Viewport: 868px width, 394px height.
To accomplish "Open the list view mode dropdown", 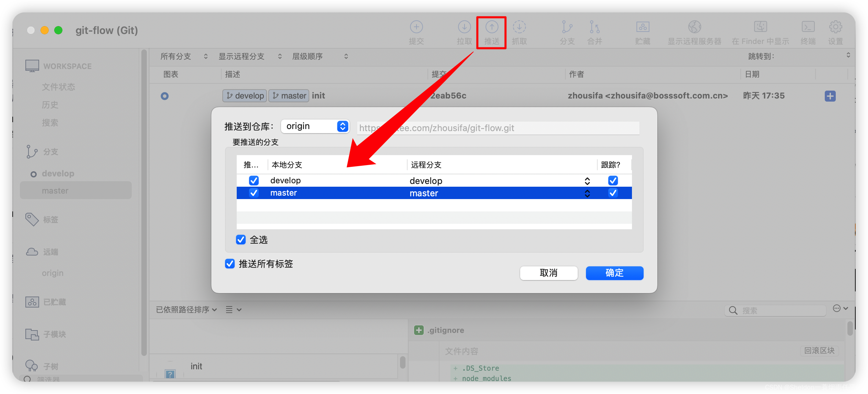I will tap(233, 310).
